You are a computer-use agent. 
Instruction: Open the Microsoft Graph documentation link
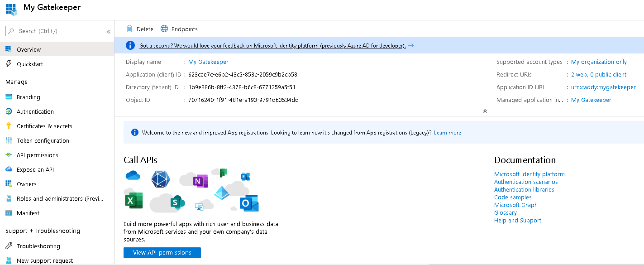(x=516, y=205)
